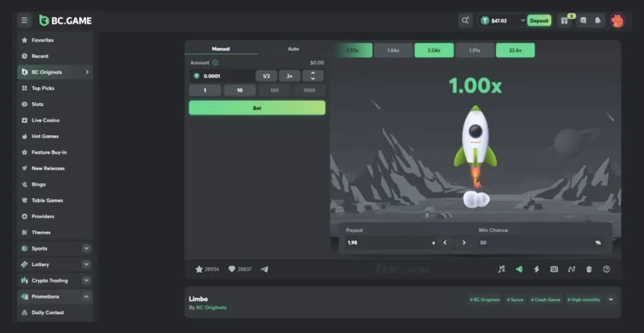Screen dimensions: 644x333
Task: Toggle the sound speaker icon
Action: tap(519, 269)
